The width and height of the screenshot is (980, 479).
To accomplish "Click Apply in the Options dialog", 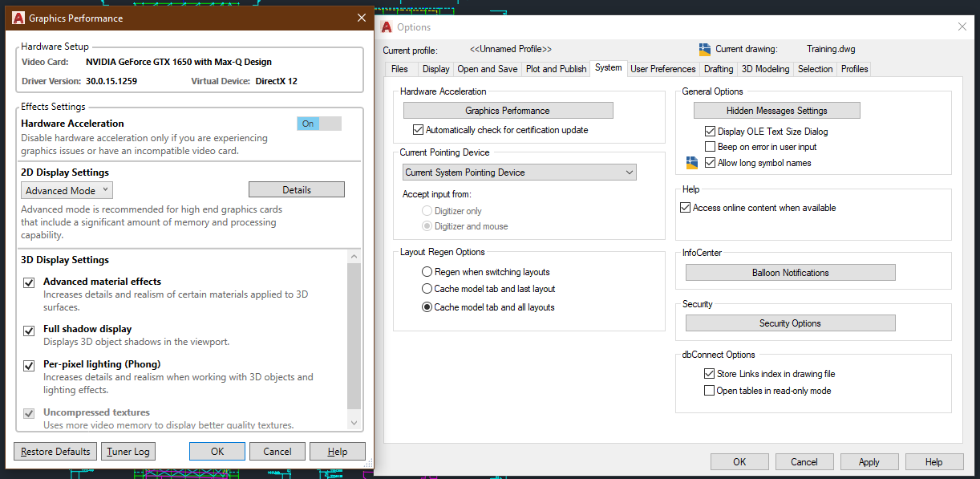I will (x=869, y=461).
